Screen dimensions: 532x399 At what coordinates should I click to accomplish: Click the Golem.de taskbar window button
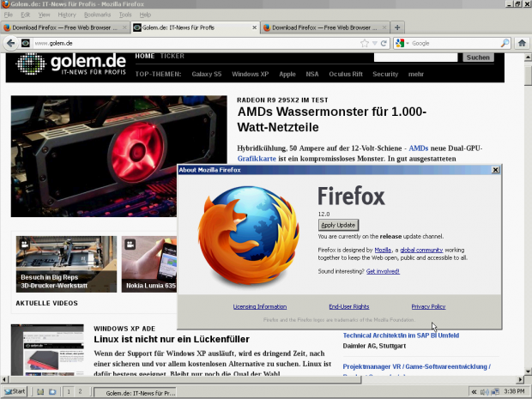135,392
